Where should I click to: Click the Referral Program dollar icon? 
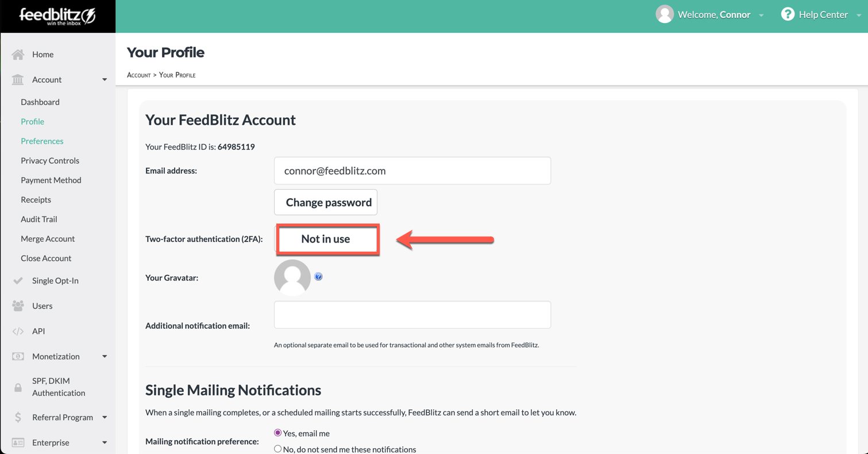(18, 417)
